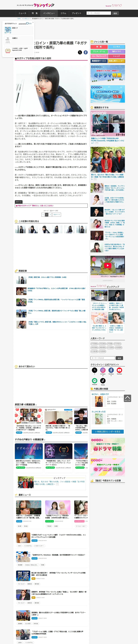This screenshot has height=644, width=138.
Task: Select the #写真集 keyword tag
Action: [x=110, y=344]
